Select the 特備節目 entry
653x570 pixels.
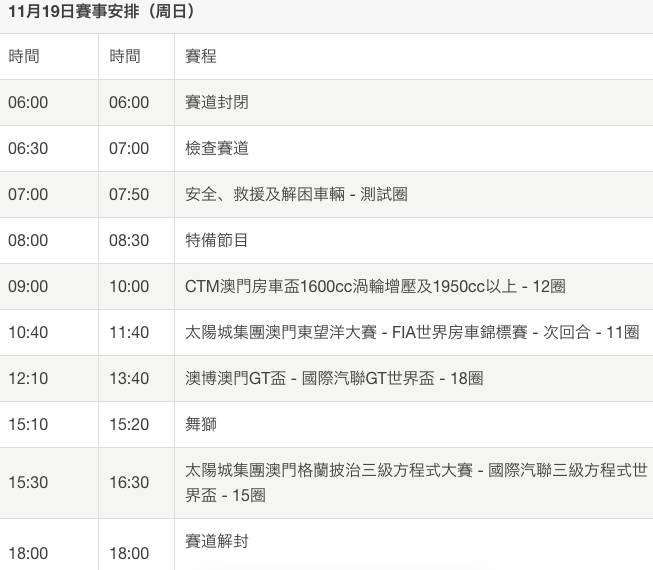[x=217, y=240]
